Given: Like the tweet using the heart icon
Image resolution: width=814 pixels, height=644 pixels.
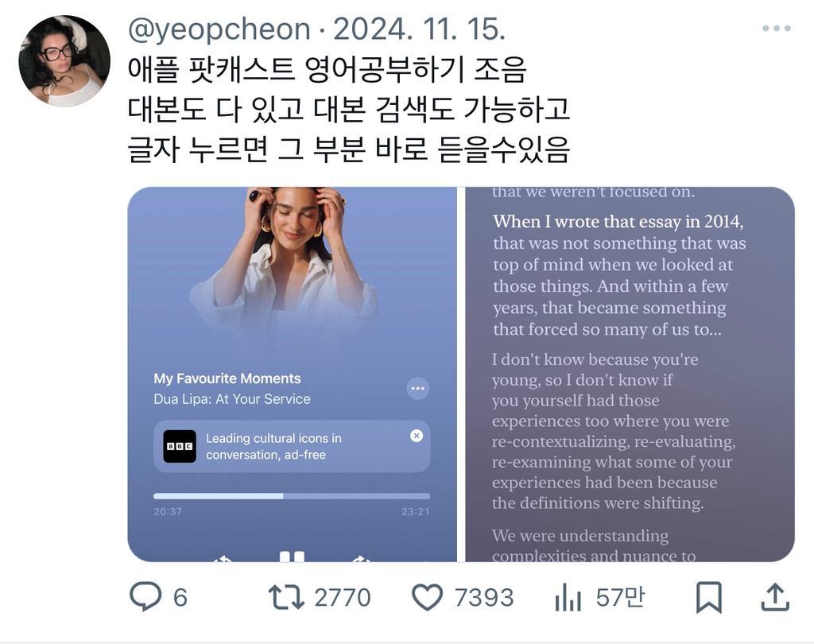Looking at the screenshot, I should coord(427,597).
